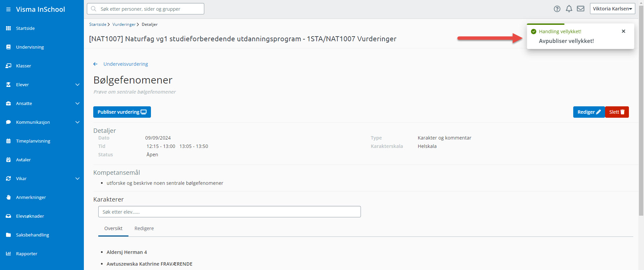The height and width of the screenshot is (270, 644).
Task: Open the messages envelope icon
Action: [581, 9]
